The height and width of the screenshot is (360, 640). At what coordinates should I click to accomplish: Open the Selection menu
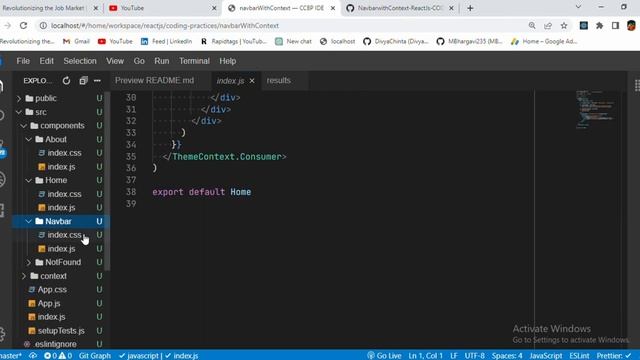[80, 61]
